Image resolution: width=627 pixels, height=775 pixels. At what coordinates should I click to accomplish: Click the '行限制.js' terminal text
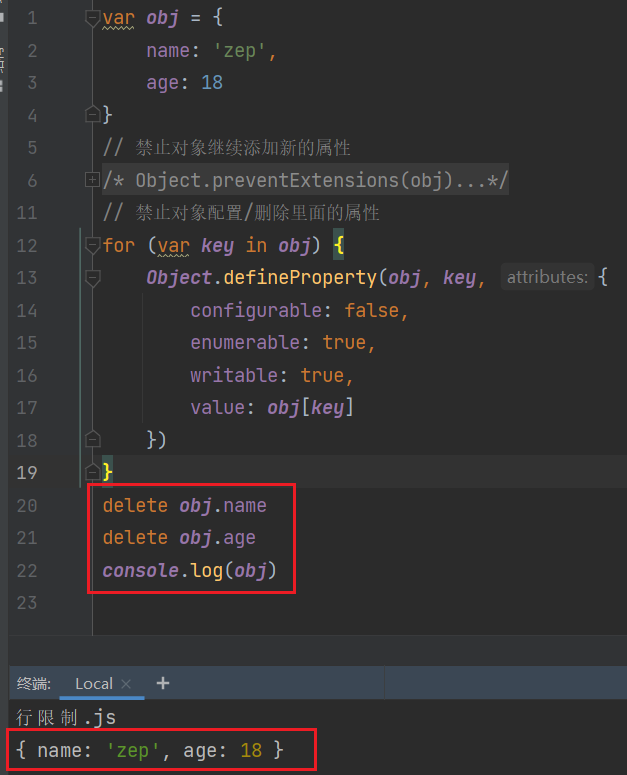(66, 717)
